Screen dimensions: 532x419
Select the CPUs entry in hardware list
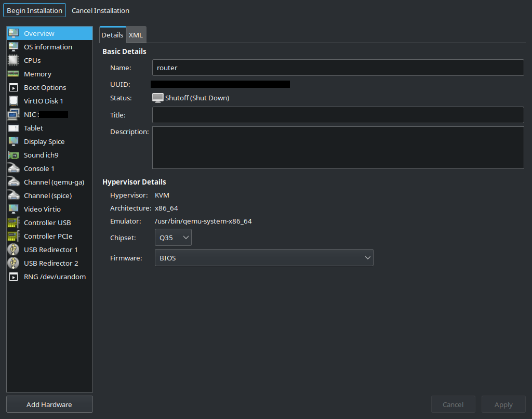pyautogui.click(x=49, y=60)
